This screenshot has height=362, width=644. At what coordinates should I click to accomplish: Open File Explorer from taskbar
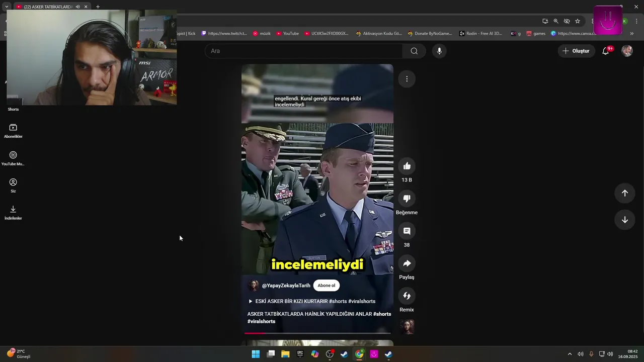(285, 354)
